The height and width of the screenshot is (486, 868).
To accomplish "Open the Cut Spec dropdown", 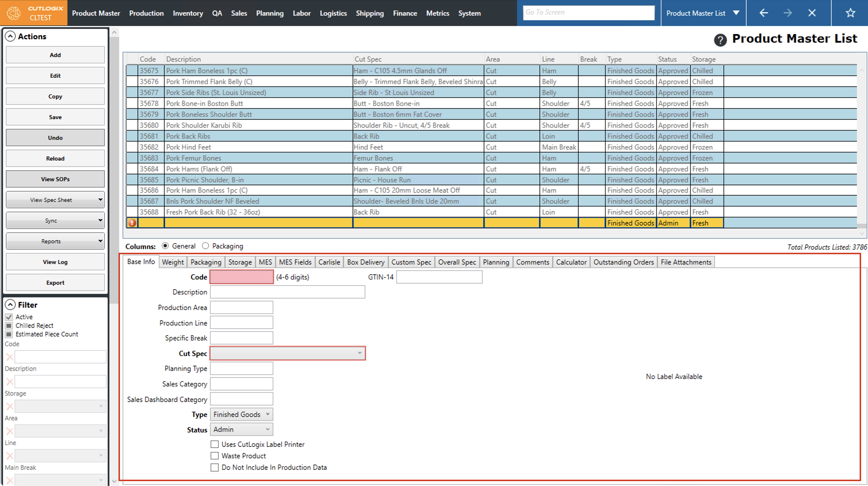I will pos(287,353).
